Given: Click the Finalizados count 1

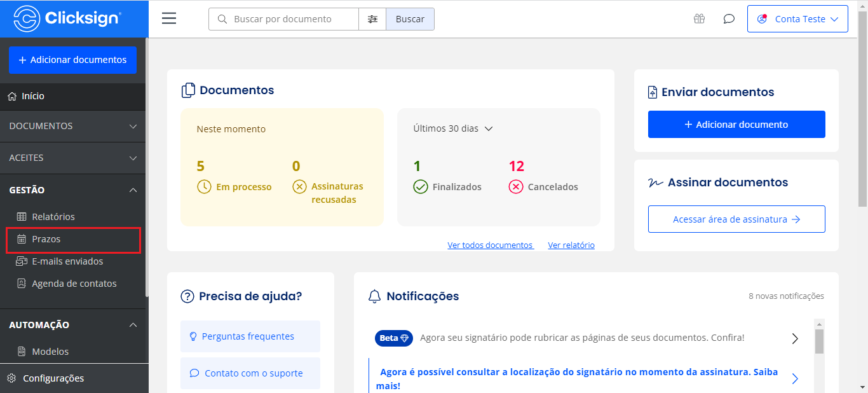Looking at the screenshot, I should click(x=417, y=167).
